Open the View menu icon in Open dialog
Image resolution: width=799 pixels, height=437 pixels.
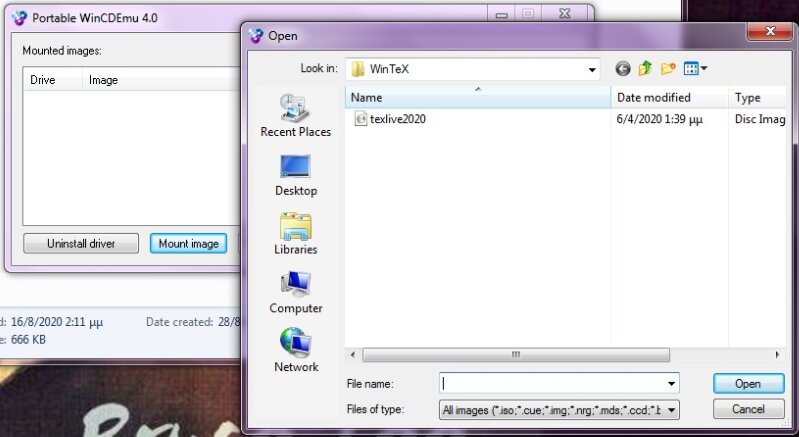[691, 68]
